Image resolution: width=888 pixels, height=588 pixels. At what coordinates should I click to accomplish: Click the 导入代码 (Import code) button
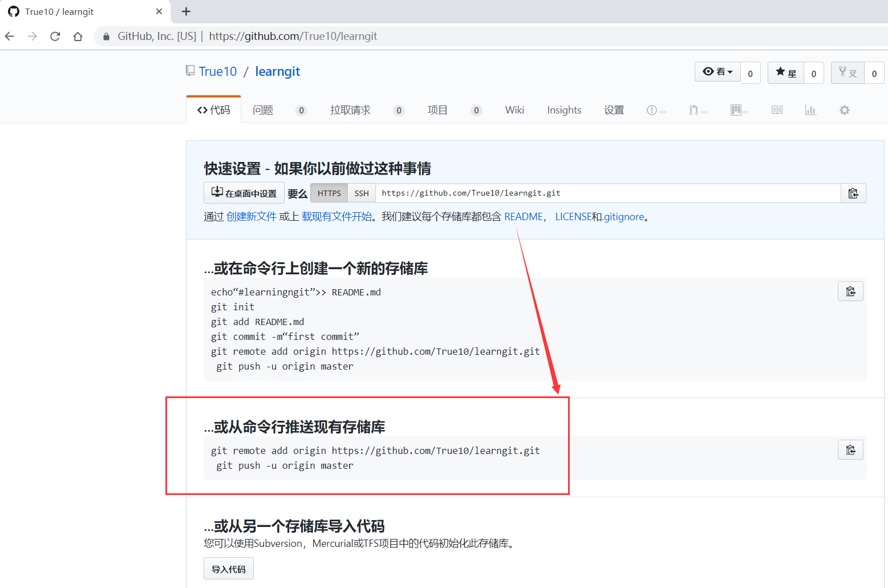[x=229, y=569]
